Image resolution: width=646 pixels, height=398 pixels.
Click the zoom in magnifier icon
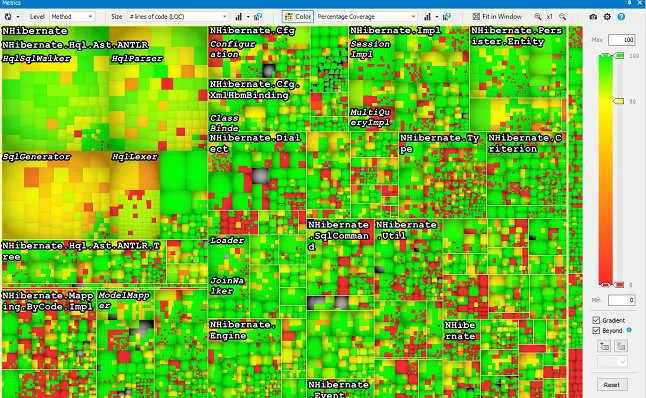tap(538, 17)
